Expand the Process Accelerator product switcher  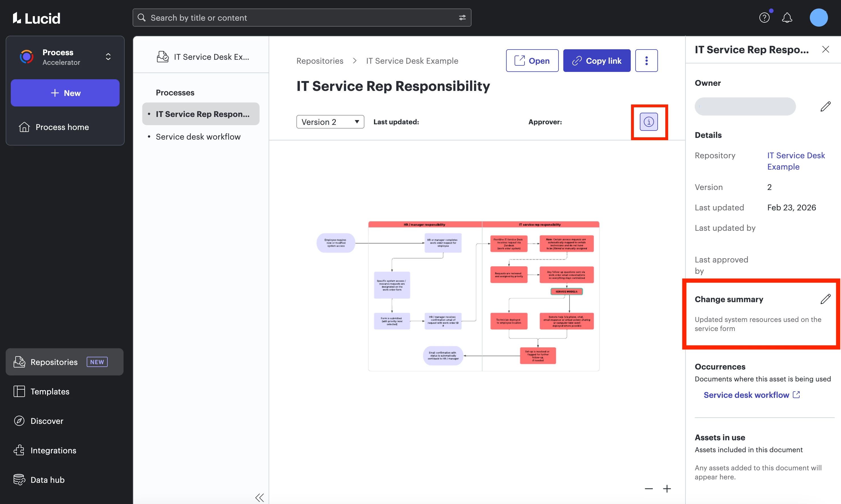108,57
